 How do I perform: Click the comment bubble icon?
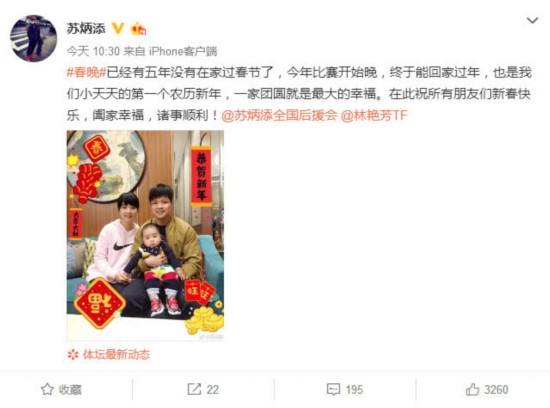(x=333, y=389)
